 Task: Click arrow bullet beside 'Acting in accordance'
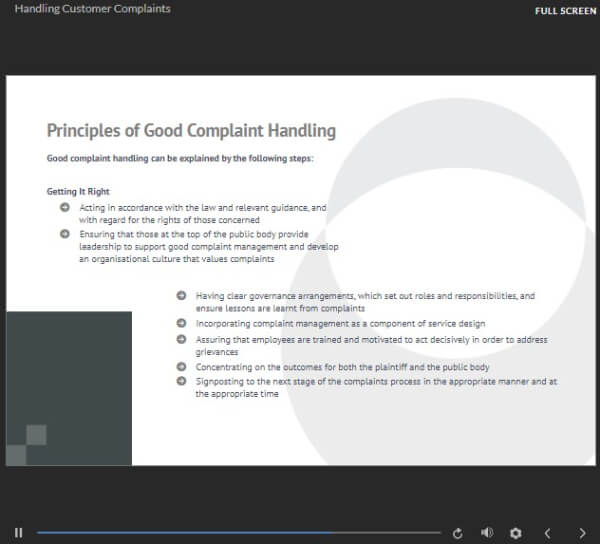click(x=65, y=207)
